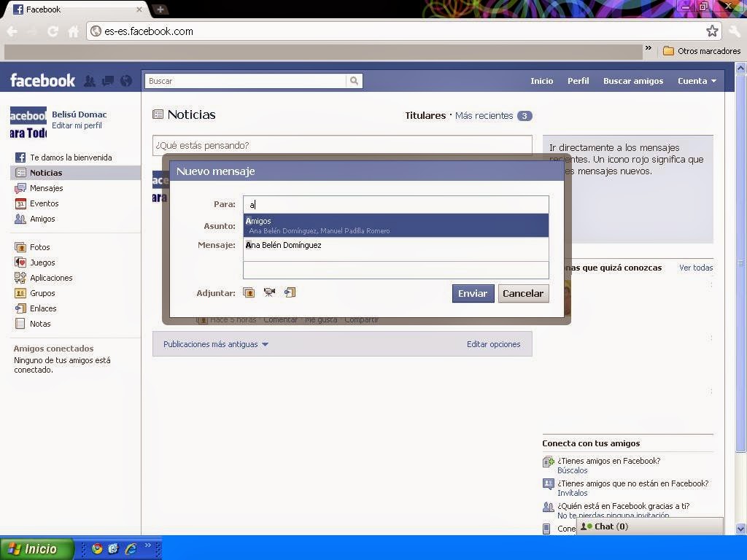
Task: Show hidden bookmarks with double chevron
Action: [649, 48]
